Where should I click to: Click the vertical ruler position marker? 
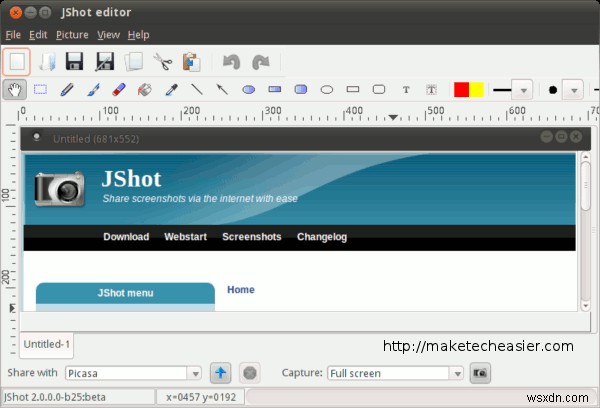pyautogui.click(x=12, y=308)
